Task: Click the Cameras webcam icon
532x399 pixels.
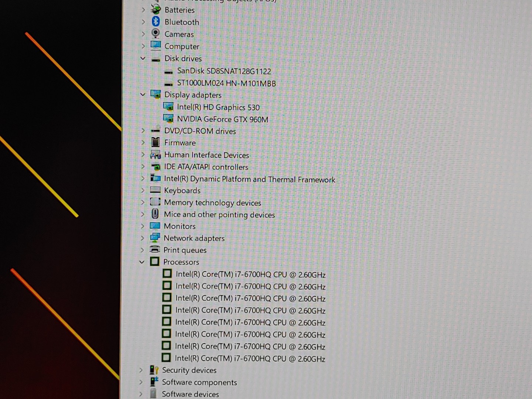Action: (x=156, y=34)
